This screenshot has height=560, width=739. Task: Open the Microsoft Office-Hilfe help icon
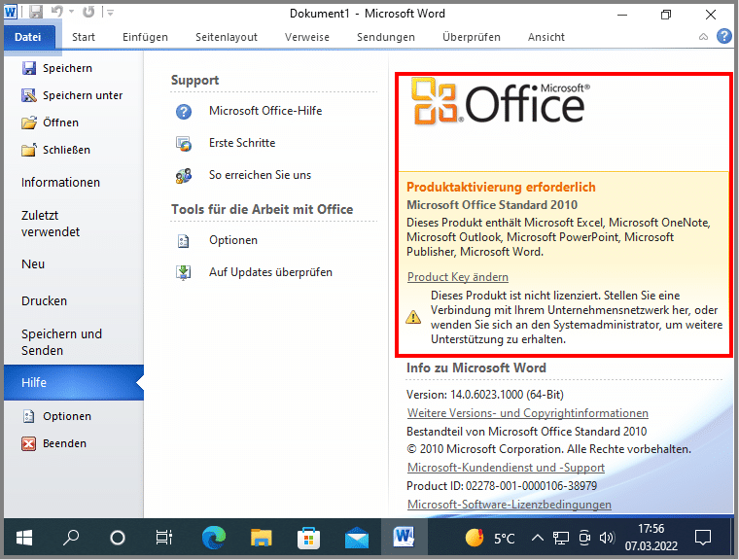(x=184, y=111)
